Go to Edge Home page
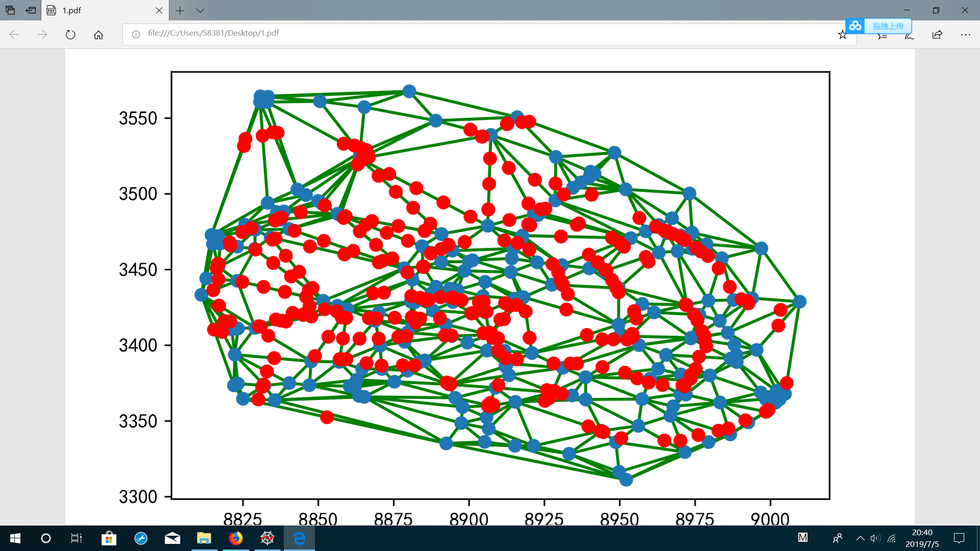This screenshot has height=551, width=980. 99,35
